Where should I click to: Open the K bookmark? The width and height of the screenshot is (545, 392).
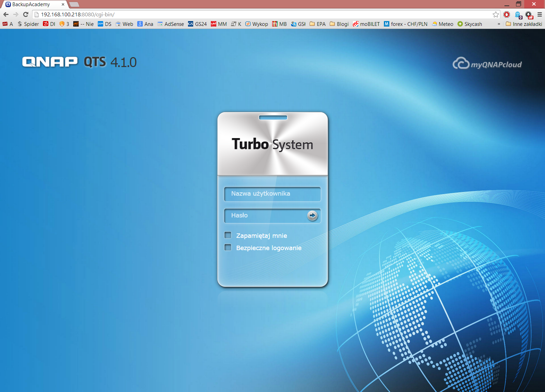(236, 24)
